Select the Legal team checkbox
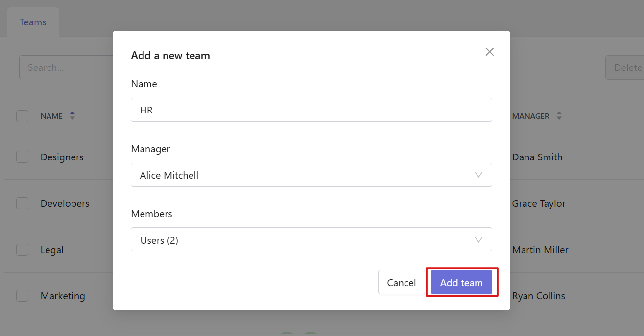The image size is (644, 336). point(23,250)
